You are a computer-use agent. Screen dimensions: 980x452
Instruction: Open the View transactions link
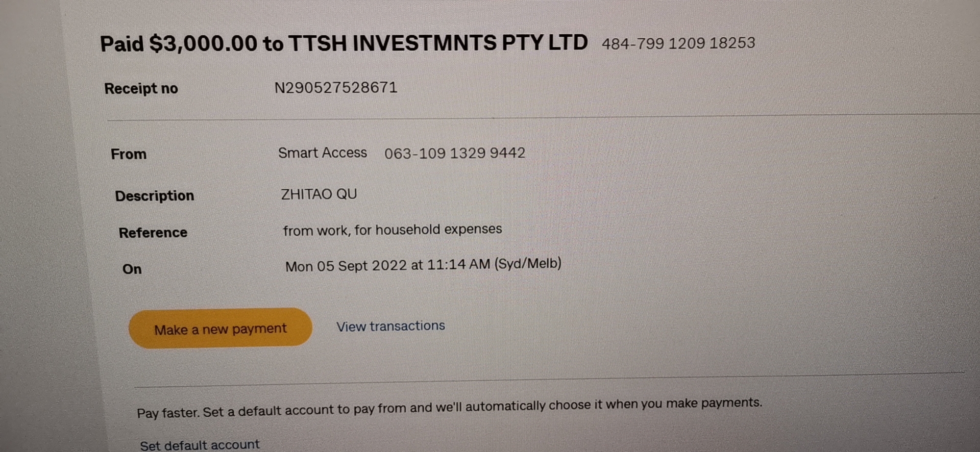390,326
